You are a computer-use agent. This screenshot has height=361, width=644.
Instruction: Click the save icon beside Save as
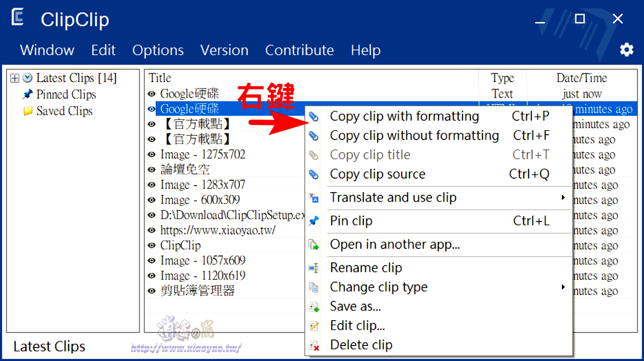coord(314,307)
